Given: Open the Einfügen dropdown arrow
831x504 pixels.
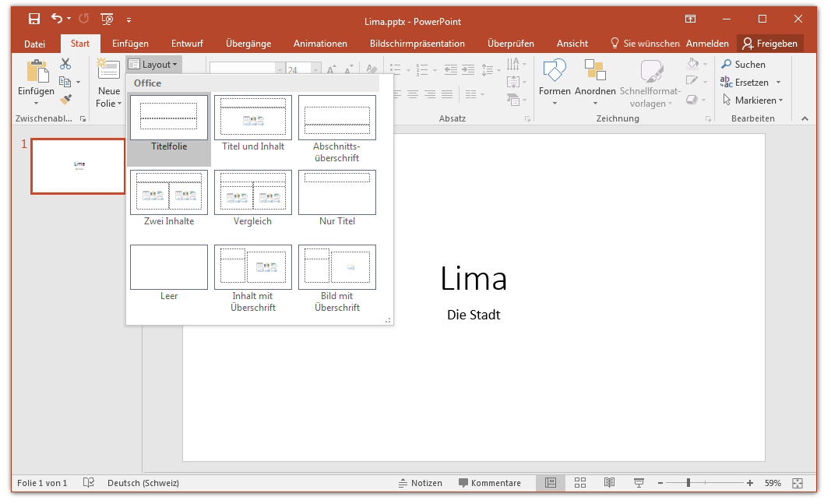Looking at the screenshot, I should 36,104.
